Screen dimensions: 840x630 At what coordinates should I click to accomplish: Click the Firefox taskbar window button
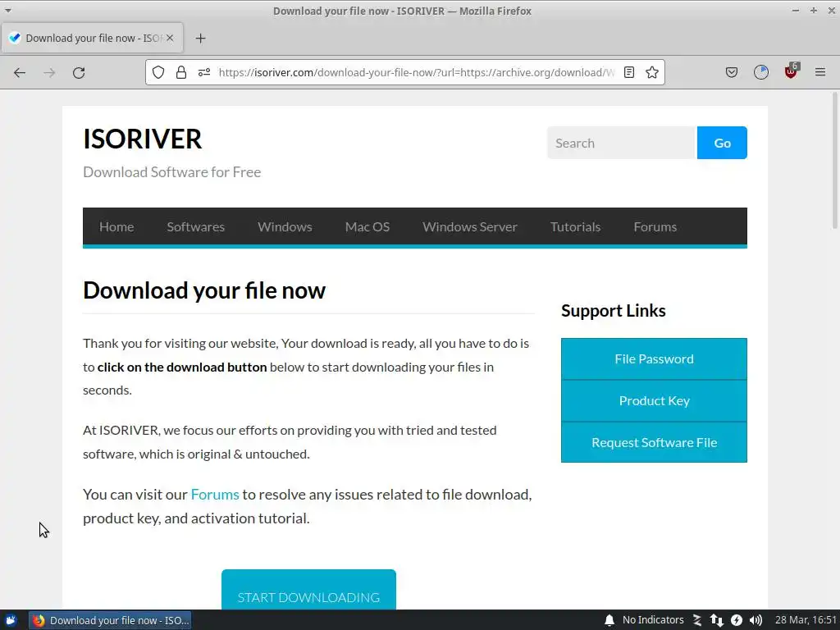pyautogui.click(x=111, y=620)
